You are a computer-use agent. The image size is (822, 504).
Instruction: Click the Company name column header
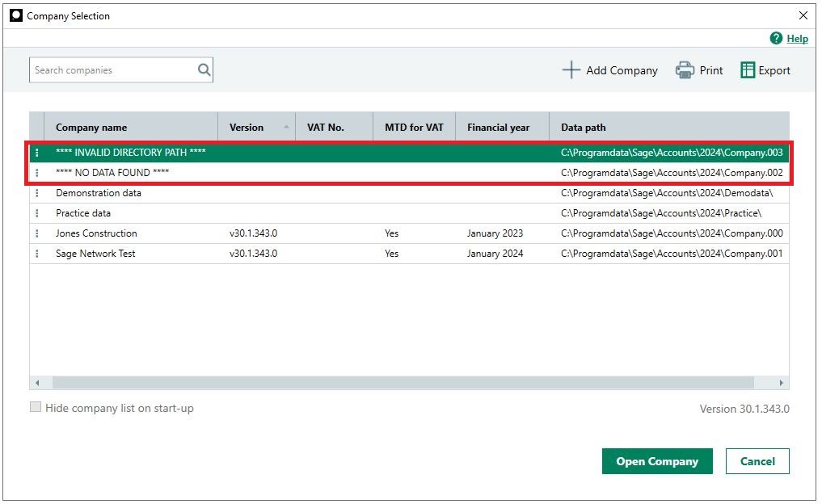(x=131, y=128)
